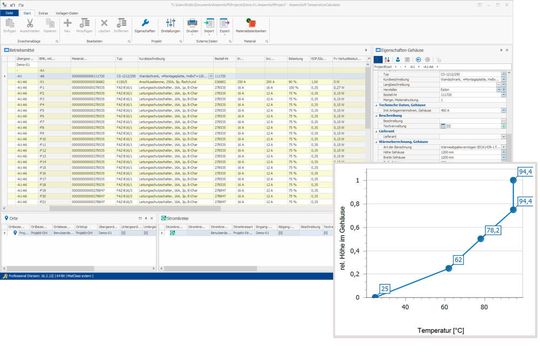The image size is (540, 360).
Task: Open Art der Berechnung dropdown
Action: coord(503,147)
